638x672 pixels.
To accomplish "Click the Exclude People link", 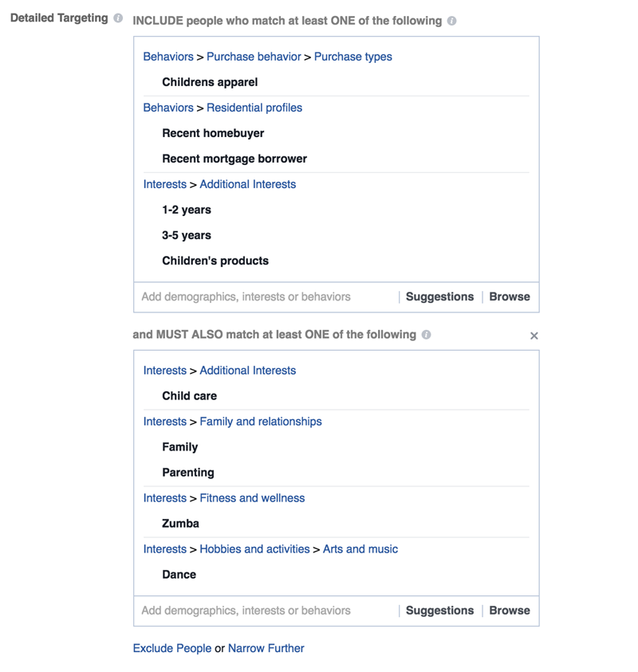I will [x=172, y=648].
